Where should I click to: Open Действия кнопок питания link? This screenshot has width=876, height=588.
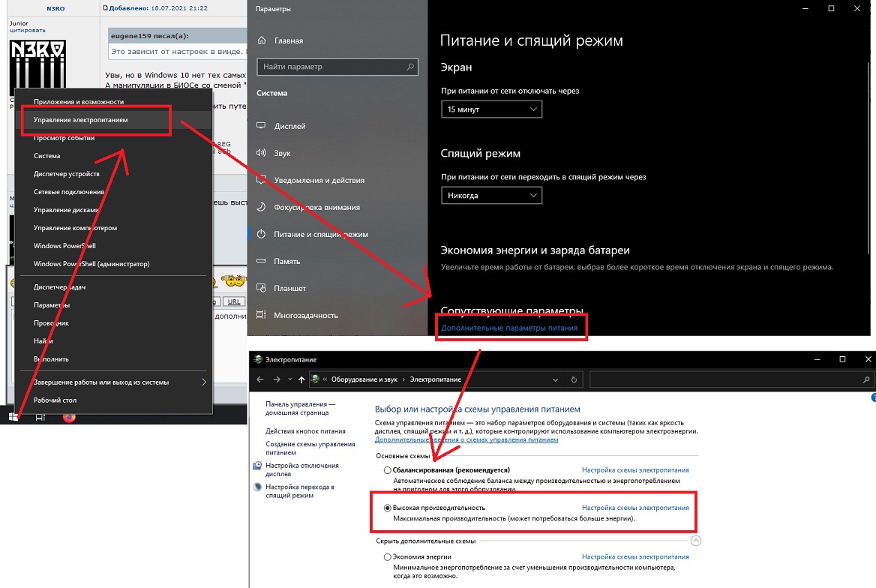[x=305, y=431]
